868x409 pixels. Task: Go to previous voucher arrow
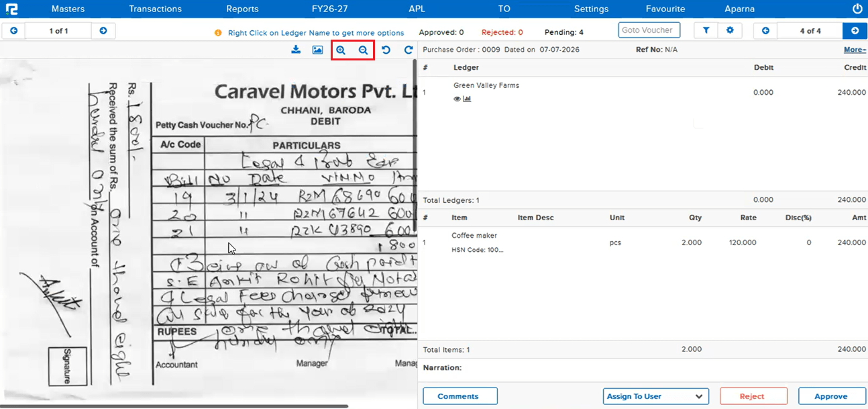pyautogui.click(x=765, y=31)
